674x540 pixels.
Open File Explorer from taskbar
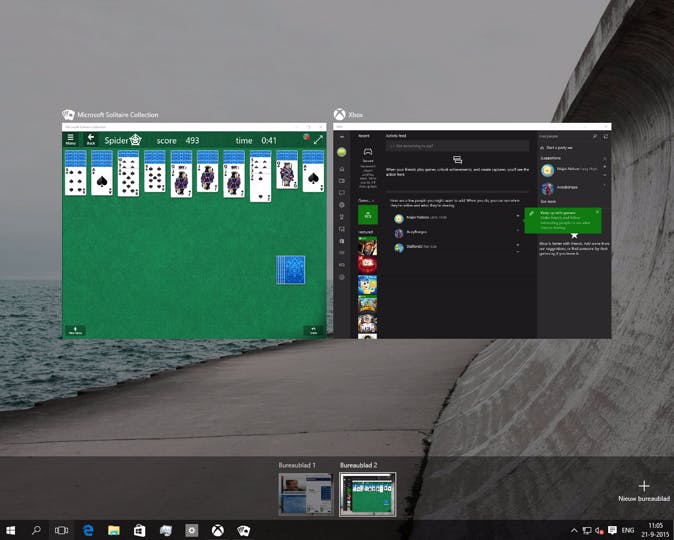click(113, 530)
